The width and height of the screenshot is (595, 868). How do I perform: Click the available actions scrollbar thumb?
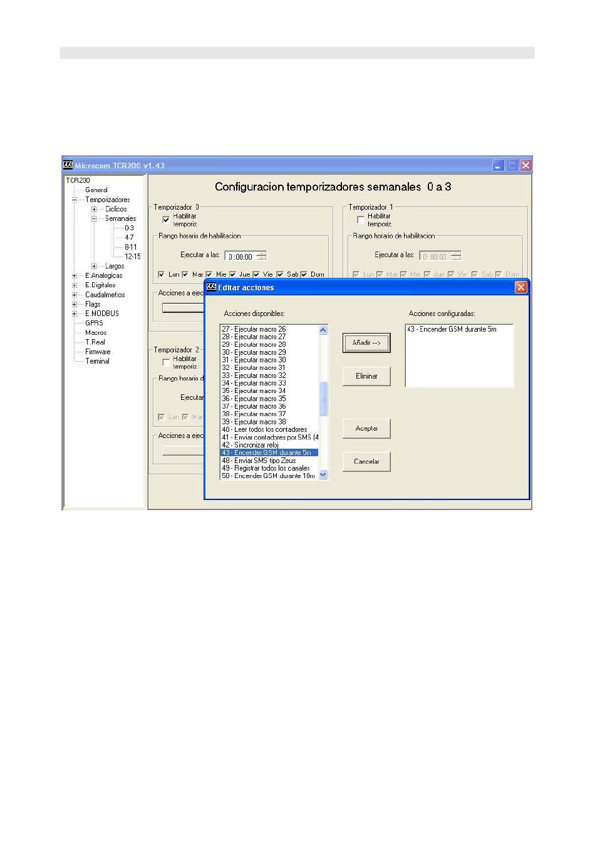(x=323, y=399)
